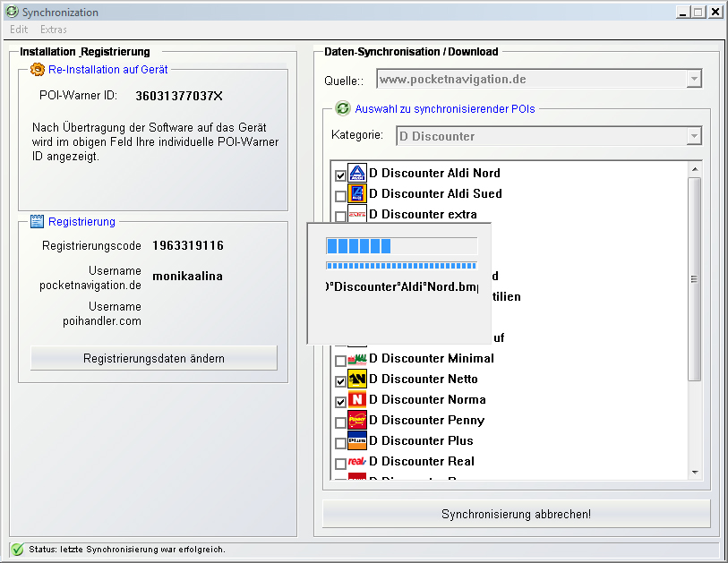Open the Quelle source dropdown
Viewport: 728px width, 563px height.
693,80
